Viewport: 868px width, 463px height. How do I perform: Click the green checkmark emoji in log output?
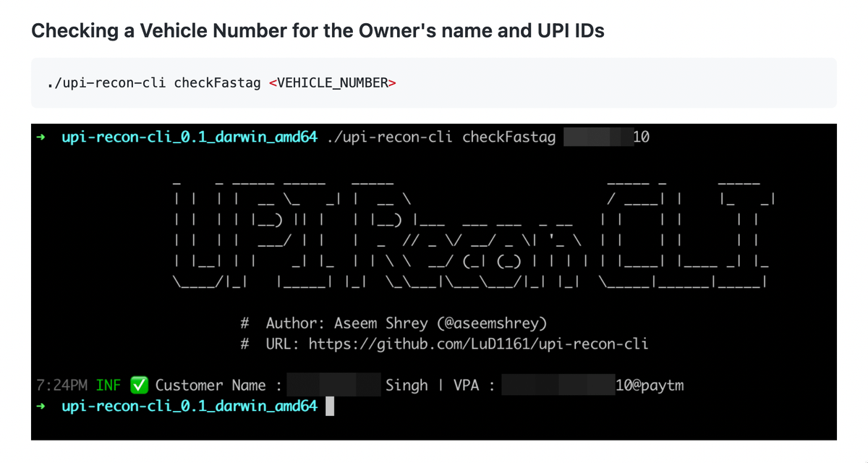click(x=140, y=386)
